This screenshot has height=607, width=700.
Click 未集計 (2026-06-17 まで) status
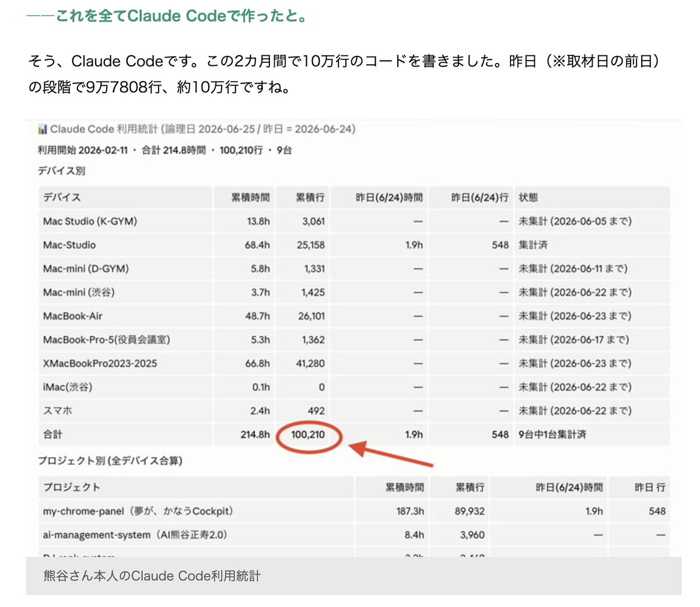pyautogui.click(x=574, y=339)
